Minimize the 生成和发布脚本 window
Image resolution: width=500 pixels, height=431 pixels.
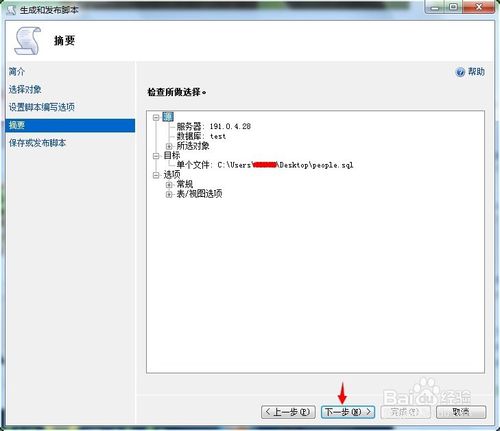(435, 7)
